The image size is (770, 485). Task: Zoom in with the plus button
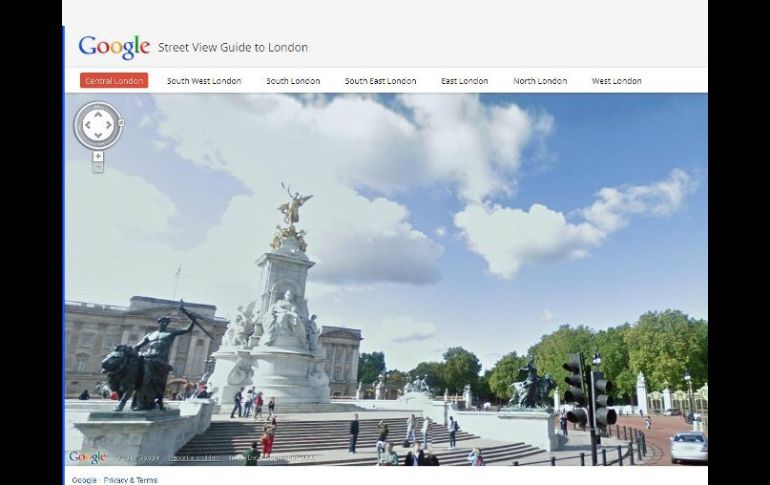pos(98,156)
